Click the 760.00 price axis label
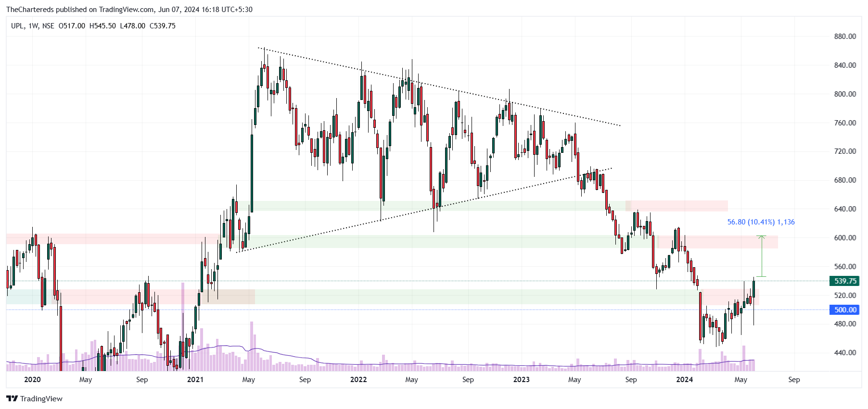868x409 pixels. pyautogui.click(x=845, y=123)
